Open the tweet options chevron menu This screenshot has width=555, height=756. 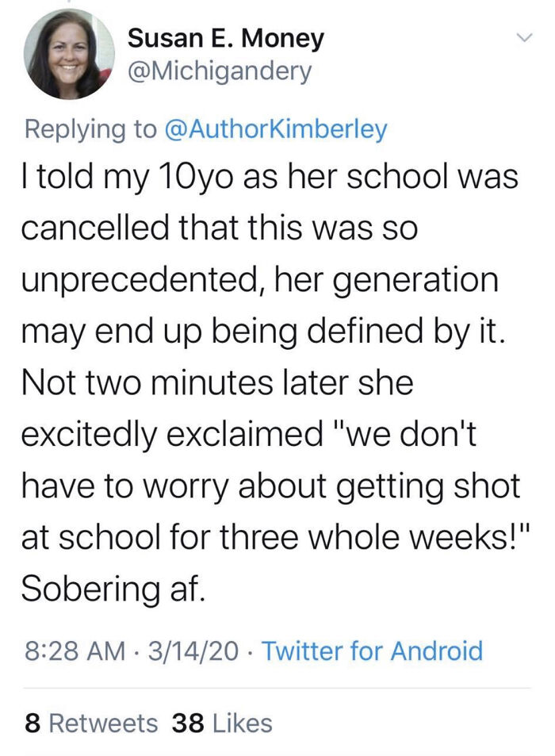pyautogui.click(x=522, y=38)
